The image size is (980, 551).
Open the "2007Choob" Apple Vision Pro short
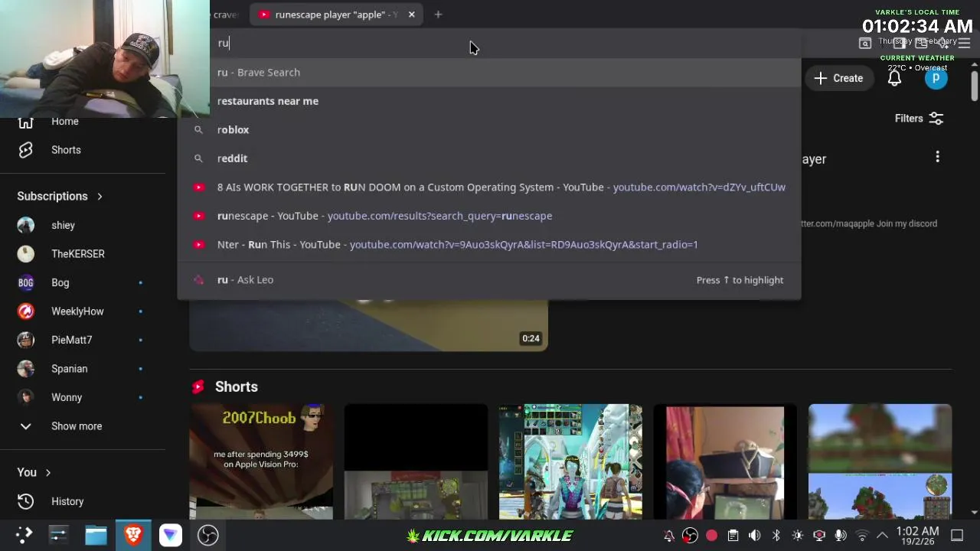(x=261, y=461)
